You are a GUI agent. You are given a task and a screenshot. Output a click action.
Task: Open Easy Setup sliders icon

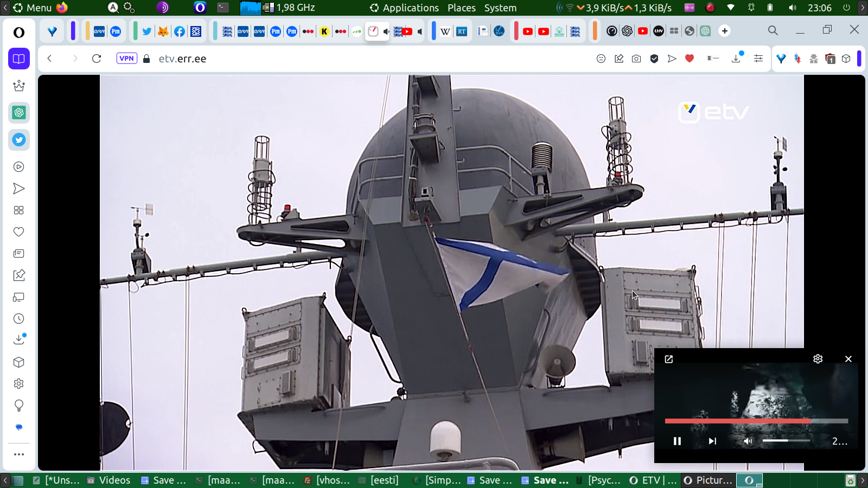tap(758, 59)
